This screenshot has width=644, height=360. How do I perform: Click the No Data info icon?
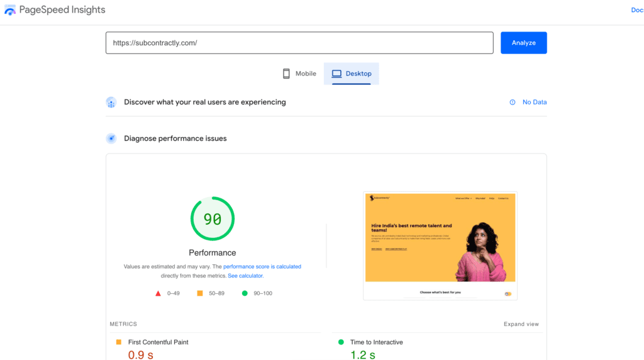pyautogui.click(x=513, y=102)
